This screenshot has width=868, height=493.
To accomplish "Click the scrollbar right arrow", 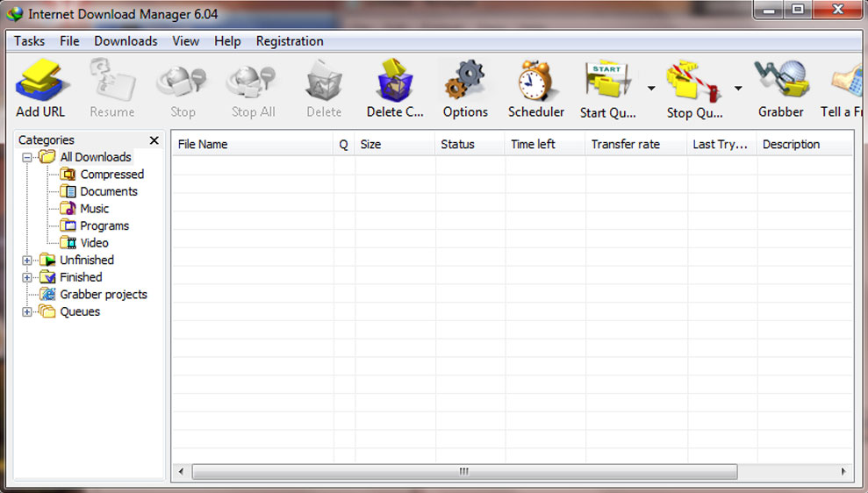I will coord(843,471).
